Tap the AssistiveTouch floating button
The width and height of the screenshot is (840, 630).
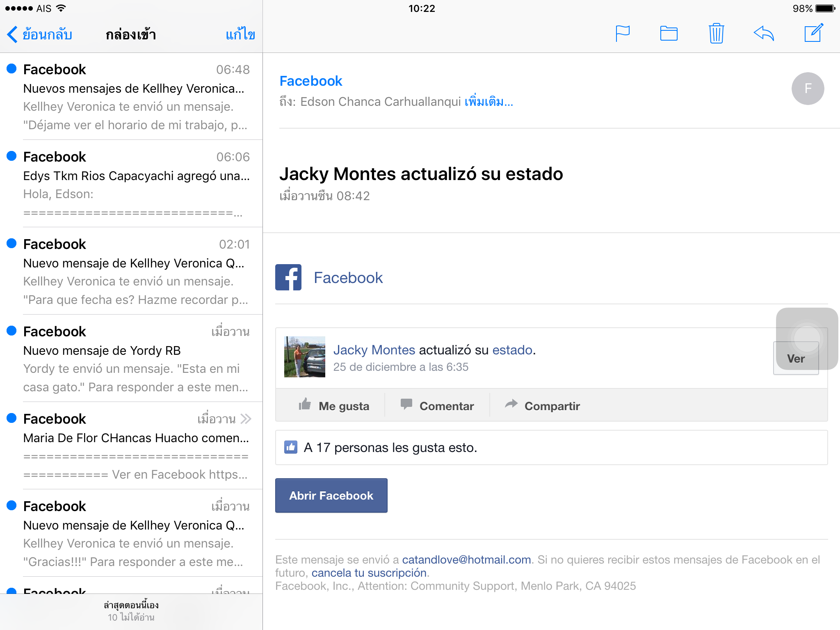807,338
